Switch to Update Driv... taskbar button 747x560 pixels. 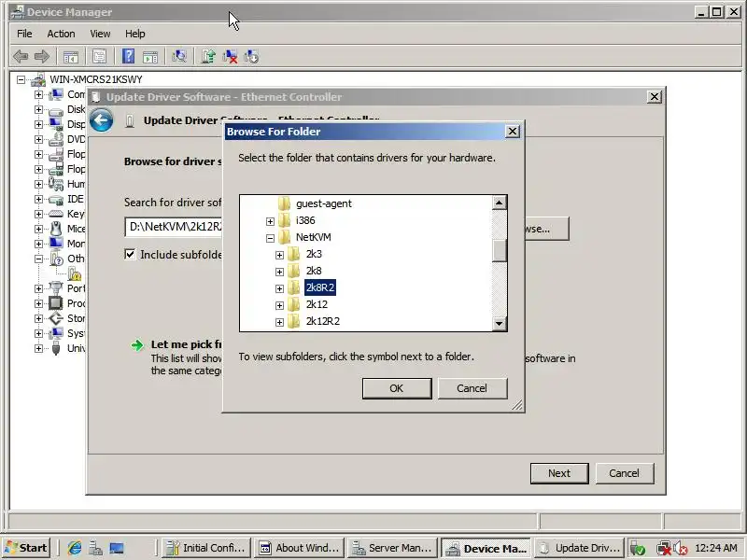(x=579, y=548)
